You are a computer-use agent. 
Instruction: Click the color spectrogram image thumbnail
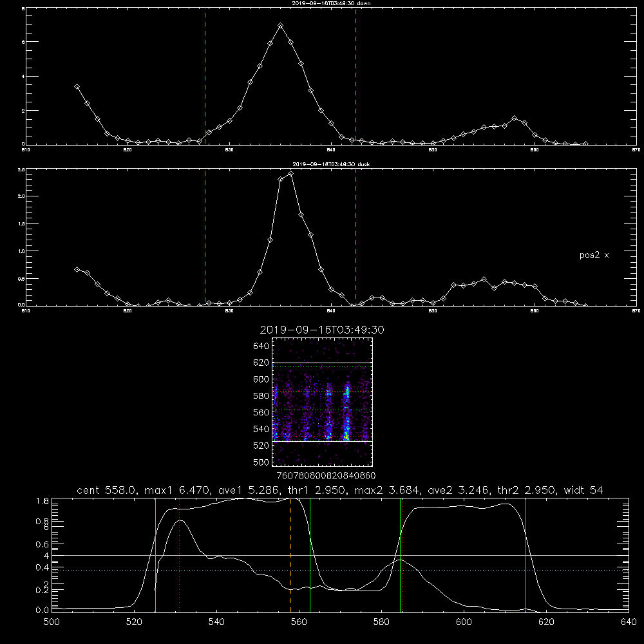[x=322, y=402]
